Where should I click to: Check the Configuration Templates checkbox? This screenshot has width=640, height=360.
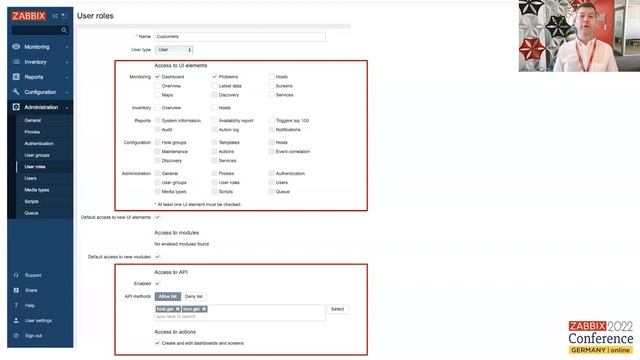pos(214,142)
